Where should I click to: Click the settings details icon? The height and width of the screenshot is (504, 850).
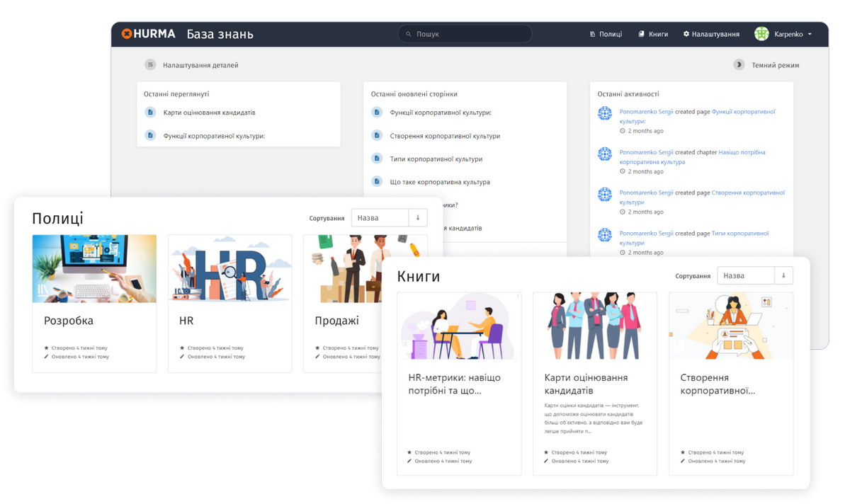pyautogui.click(x=150, y=65)
